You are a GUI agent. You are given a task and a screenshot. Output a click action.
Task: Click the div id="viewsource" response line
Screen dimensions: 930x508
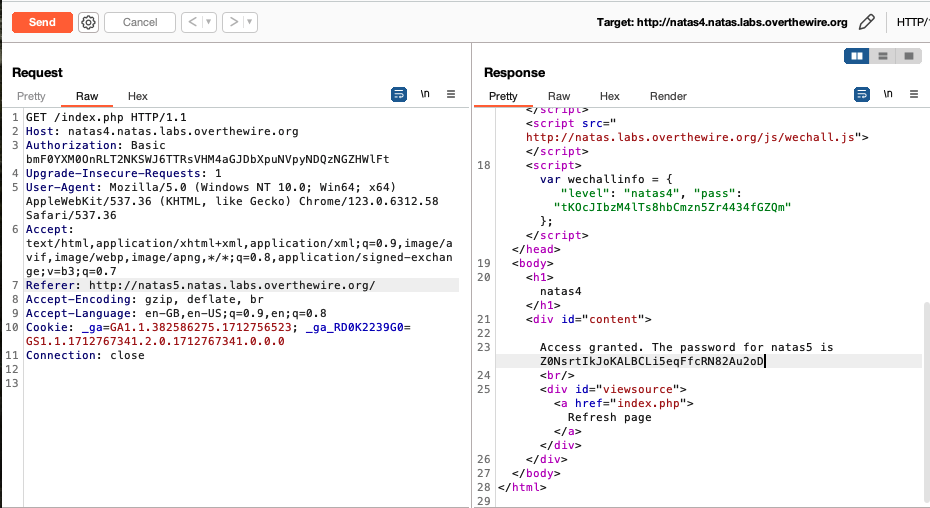(613, 390)
